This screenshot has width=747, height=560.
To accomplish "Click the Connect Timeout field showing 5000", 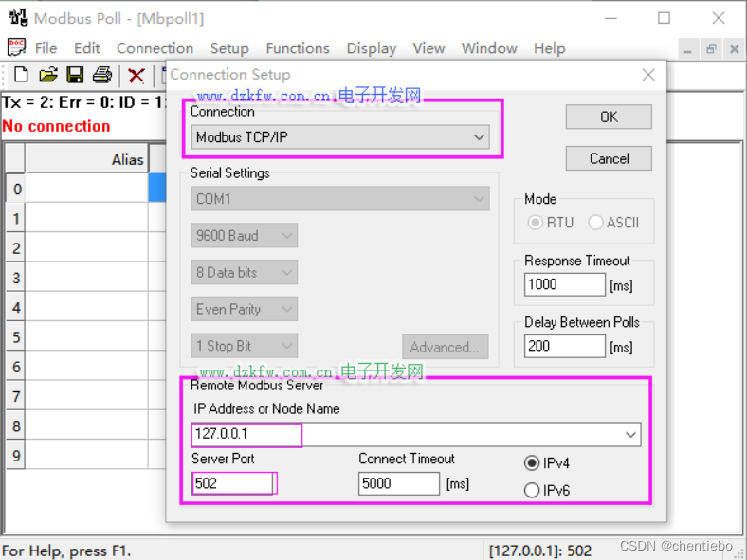I will point(399,483).
